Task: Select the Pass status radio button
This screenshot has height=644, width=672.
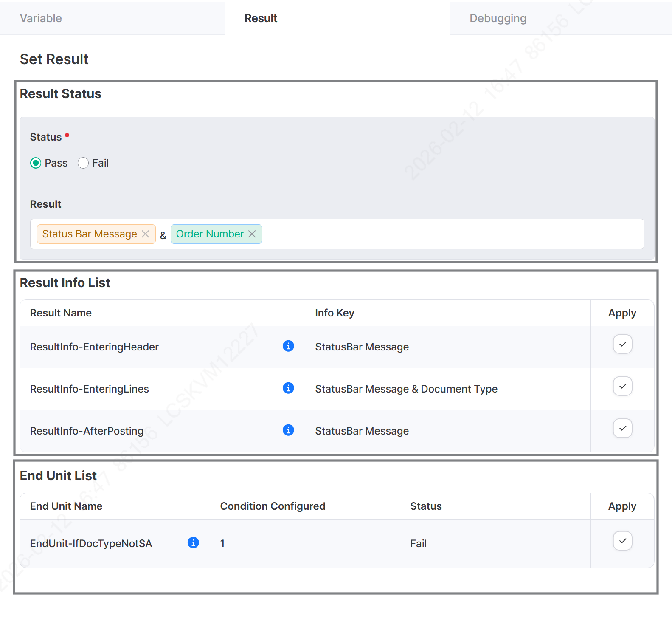Action: point(36,163)
